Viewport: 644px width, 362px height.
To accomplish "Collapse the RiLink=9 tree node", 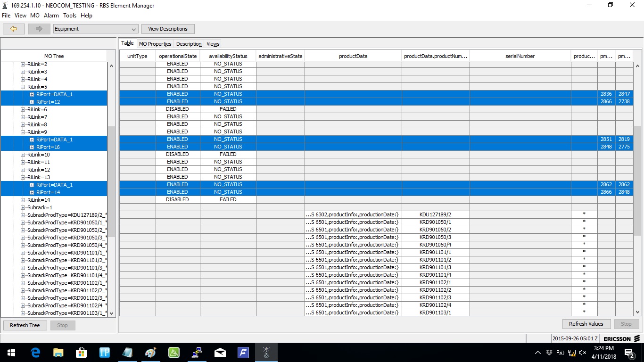I will tap(23, 132).
